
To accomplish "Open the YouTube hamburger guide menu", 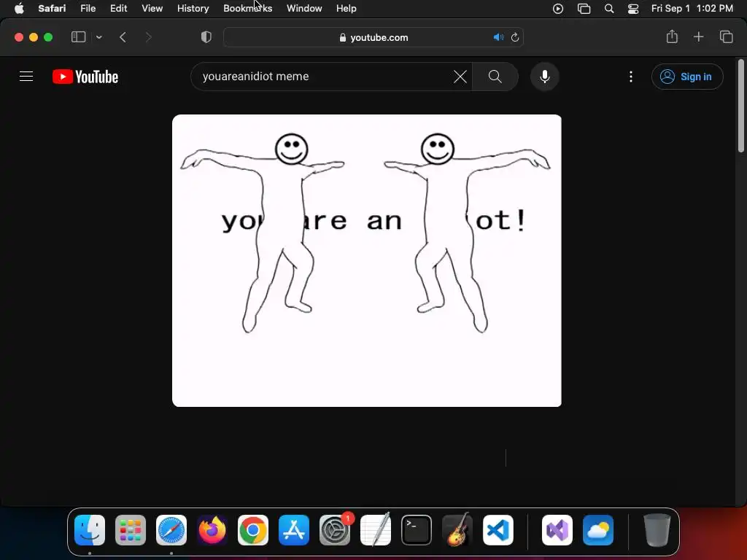I will [26, 76].
